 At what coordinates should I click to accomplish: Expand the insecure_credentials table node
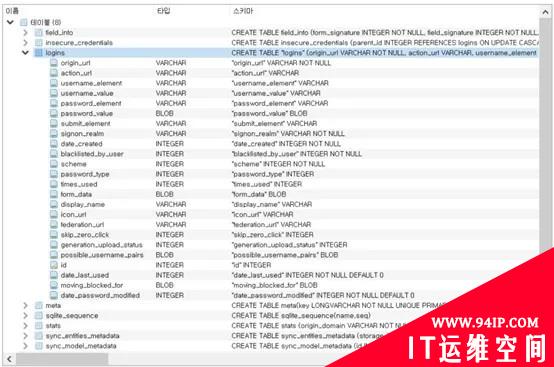25,43
